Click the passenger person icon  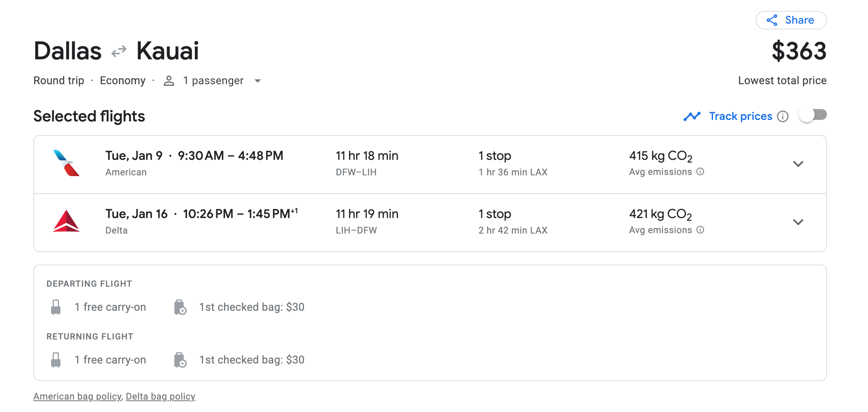coord(169,81)
